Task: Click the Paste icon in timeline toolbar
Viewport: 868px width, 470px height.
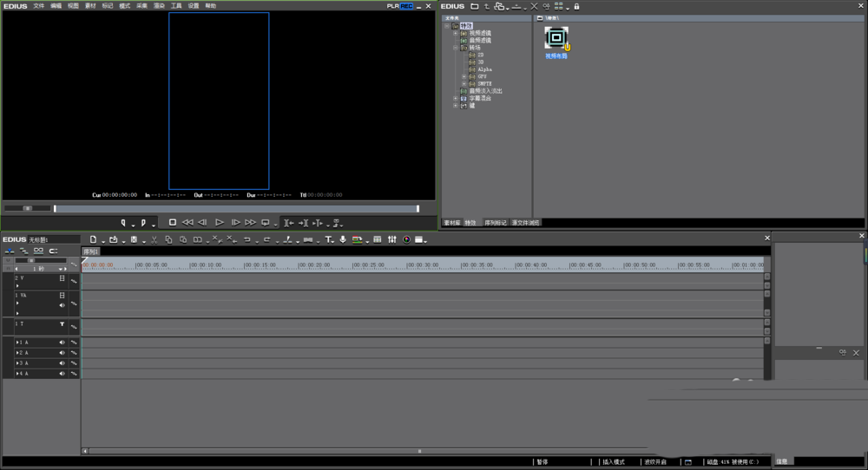Action: [x=182, y=239]
